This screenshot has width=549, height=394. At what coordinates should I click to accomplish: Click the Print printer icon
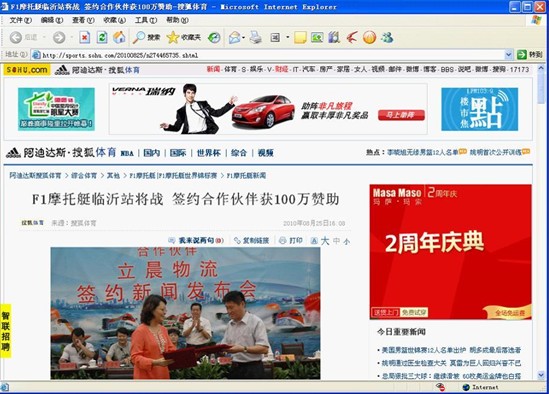(256, 37)
